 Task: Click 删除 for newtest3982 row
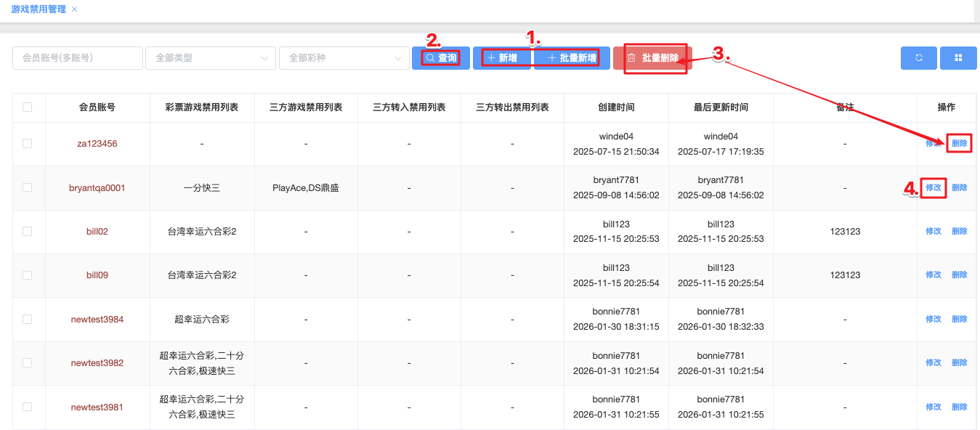click(959, 362)
